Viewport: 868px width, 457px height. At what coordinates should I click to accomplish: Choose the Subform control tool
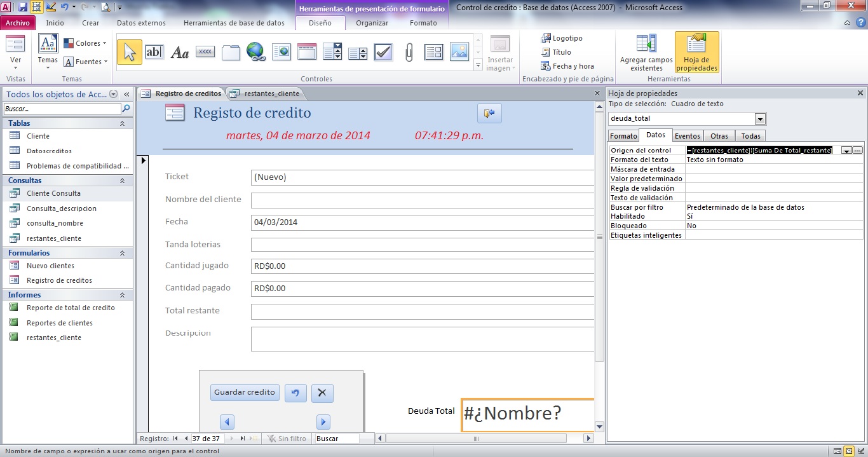coord(434,52)
